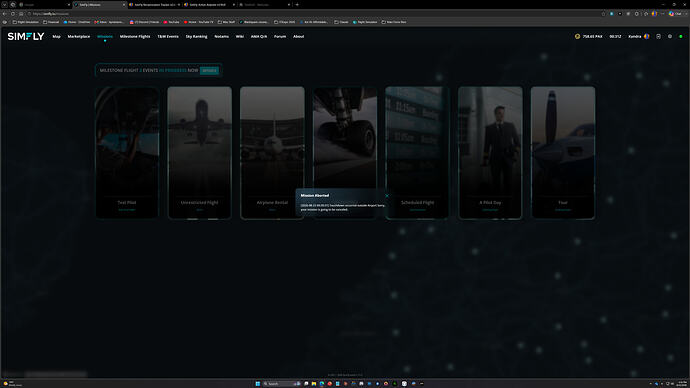Click the milestone banner details button
Viewport: 690px width, 388px height.
209,70
